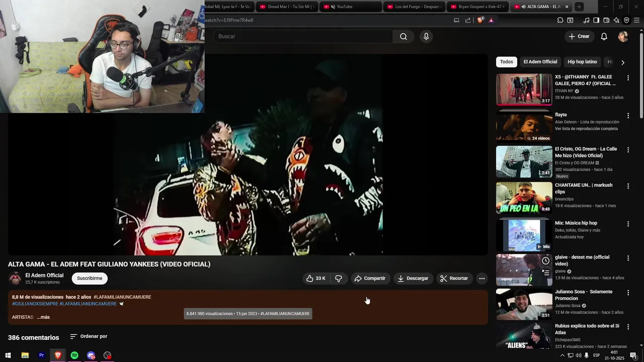Open X5 ITHANNY video thumbnail
This screenshot has width=644, height=362.
pos(524,89)
